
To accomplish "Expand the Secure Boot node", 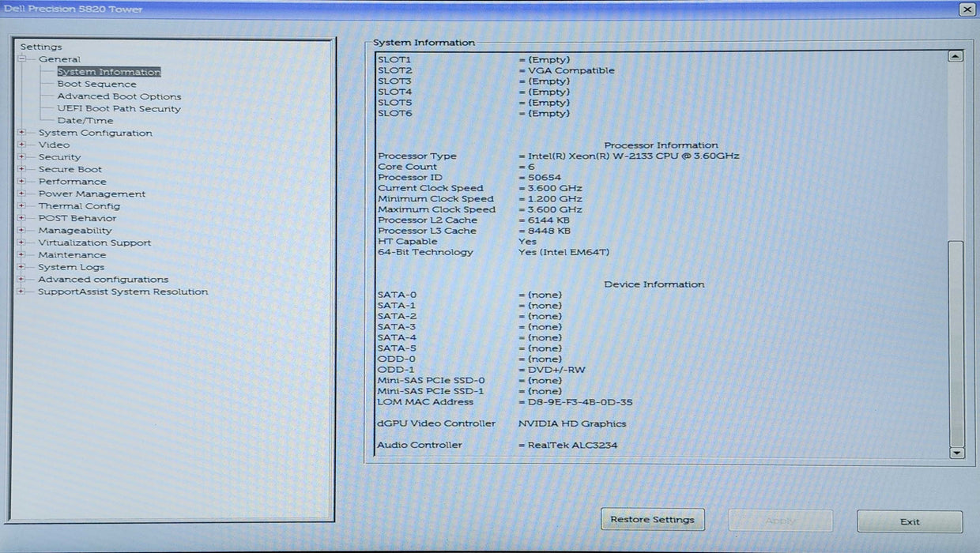I will tap(22, 170).
